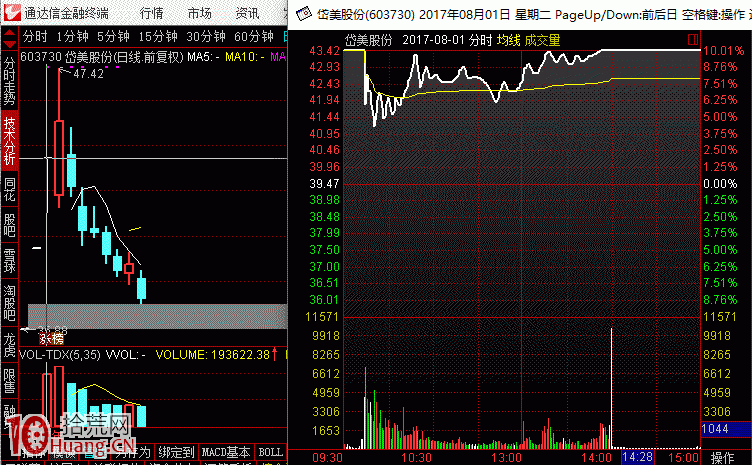
Task: Toggle the 均线 legend in intraday header
Action: (x=508, y=40)
